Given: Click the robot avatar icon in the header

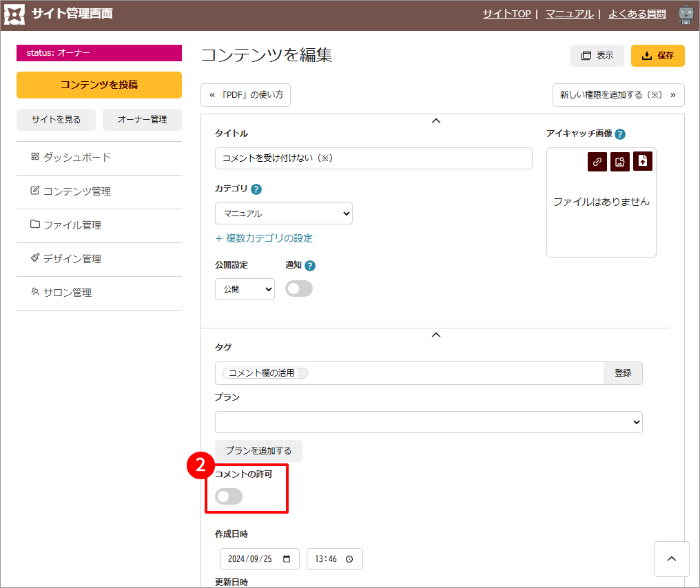Looking at the screenshot, I should 685,14.
